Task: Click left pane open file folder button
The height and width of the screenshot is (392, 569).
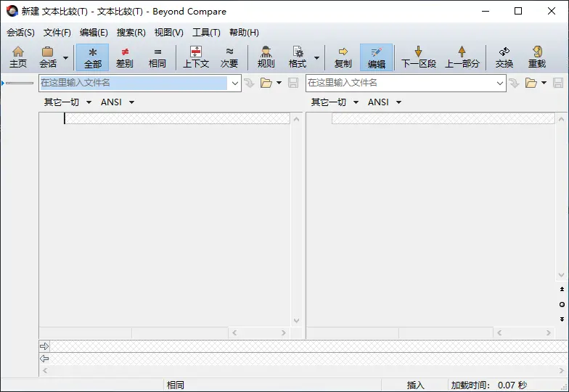Action: (x=266, y=83)
